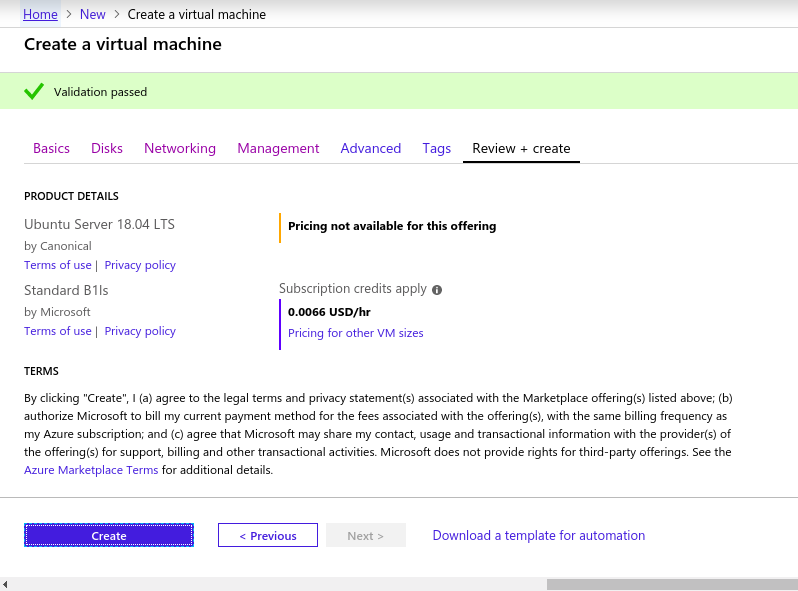Click the Ubuntu Server 18.04 LTS product name

click(x=99, y=224)
